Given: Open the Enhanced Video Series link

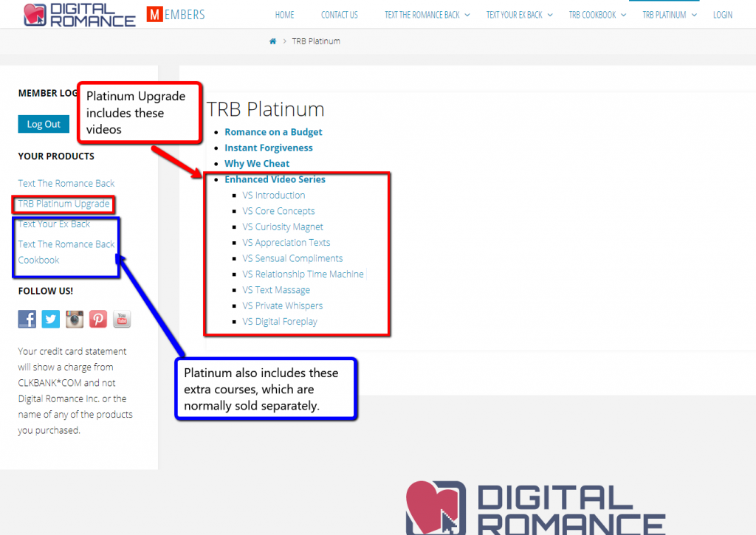Looking at the screenshot, I should tap(275, 179).
